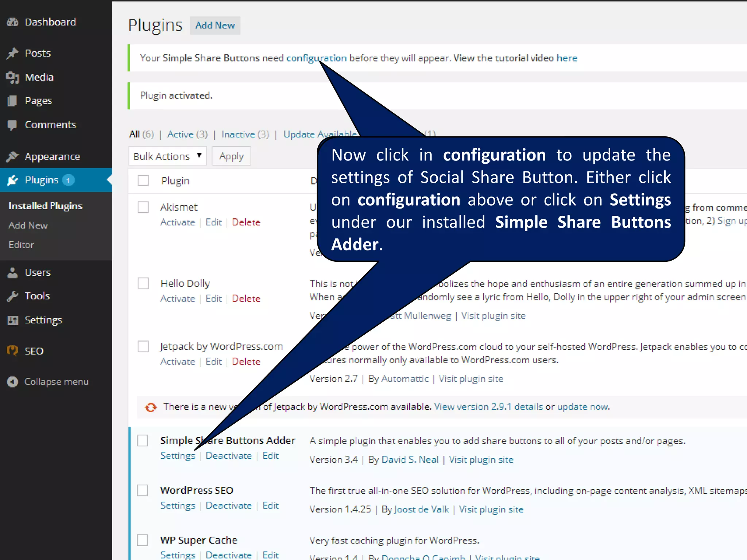
Task: Check the Jetpack by WordPress.com checkbox
Action: click(x=143, y=346)
